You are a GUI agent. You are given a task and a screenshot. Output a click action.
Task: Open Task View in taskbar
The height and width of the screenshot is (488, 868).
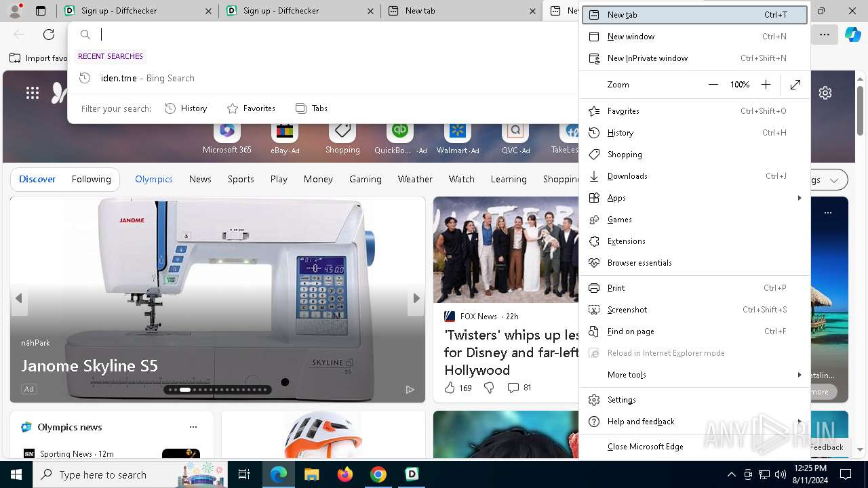coord(244,474)
